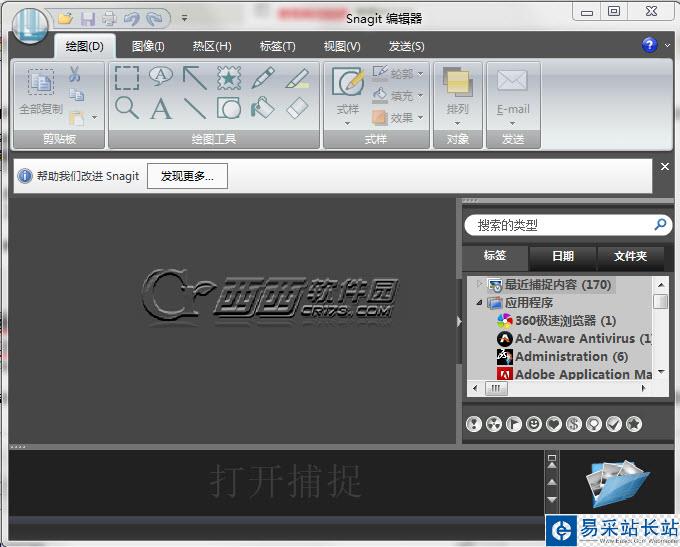Select Adobe Application Ma tree item
The height and width of the screenshot is (547, 680).
click(x=574, y=373)
